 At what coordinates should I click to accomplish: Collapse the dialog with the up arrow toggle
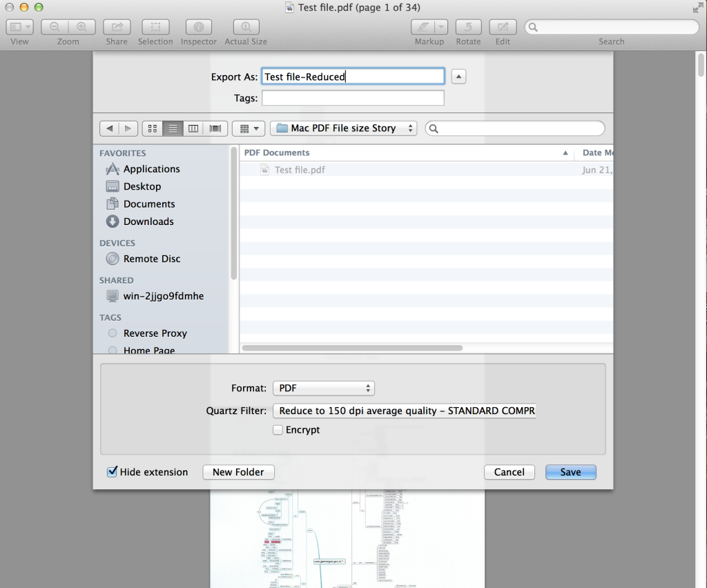pyautogui.click(x=458, y=76)
